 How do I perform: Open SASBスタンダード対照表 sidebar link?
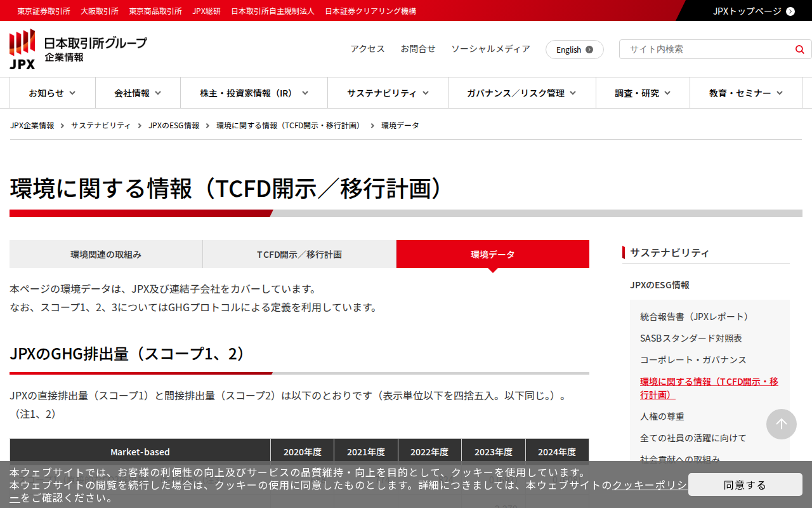click(691, 338)
